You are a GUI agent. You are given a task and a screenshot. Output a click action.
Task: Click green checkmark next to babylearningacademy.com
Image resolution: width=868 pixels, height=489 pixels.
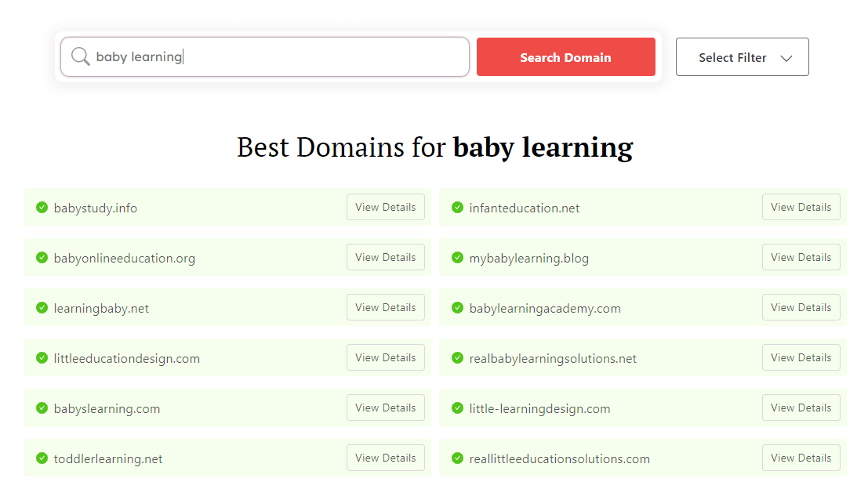point(458,308)
